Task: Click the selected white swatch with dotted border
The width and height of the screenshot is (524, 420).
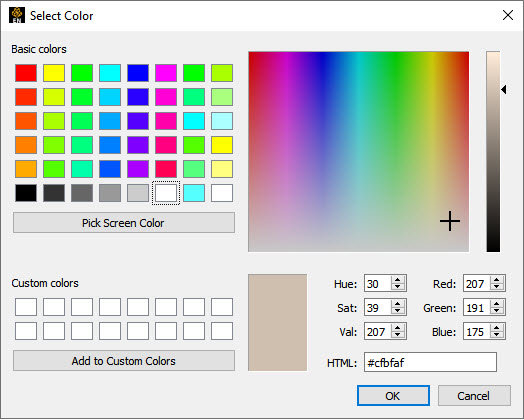Action: (x=166, y=193)
